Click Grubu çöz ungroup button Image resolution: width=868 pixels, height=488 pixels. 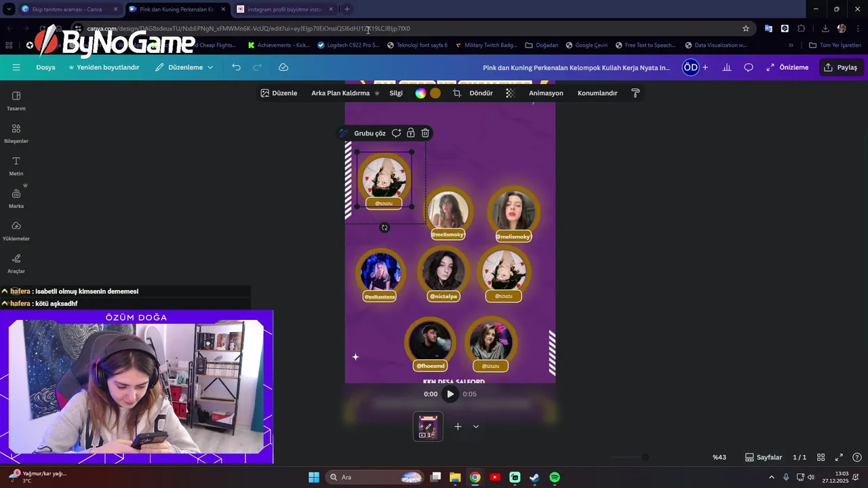(x=370, y=133)
